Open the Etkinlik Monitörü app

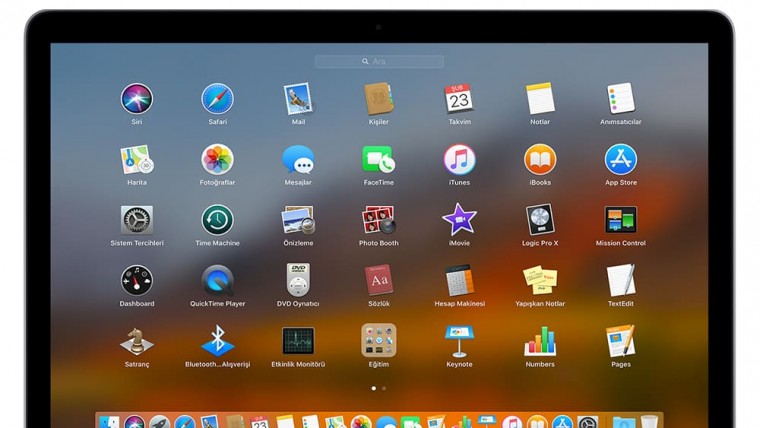tap(298, 341)
